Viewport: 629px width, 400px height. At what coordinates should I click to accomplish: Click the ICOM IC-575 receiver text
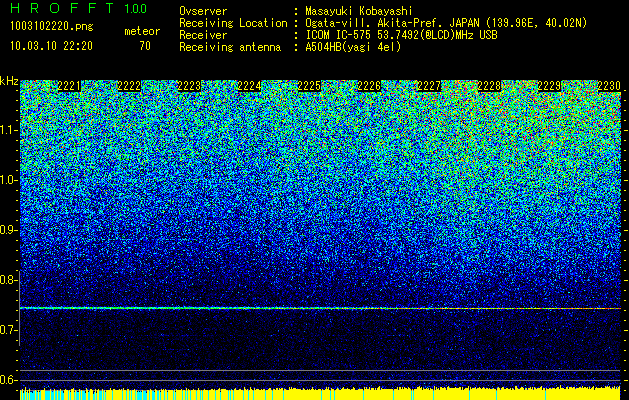[401, 35]
